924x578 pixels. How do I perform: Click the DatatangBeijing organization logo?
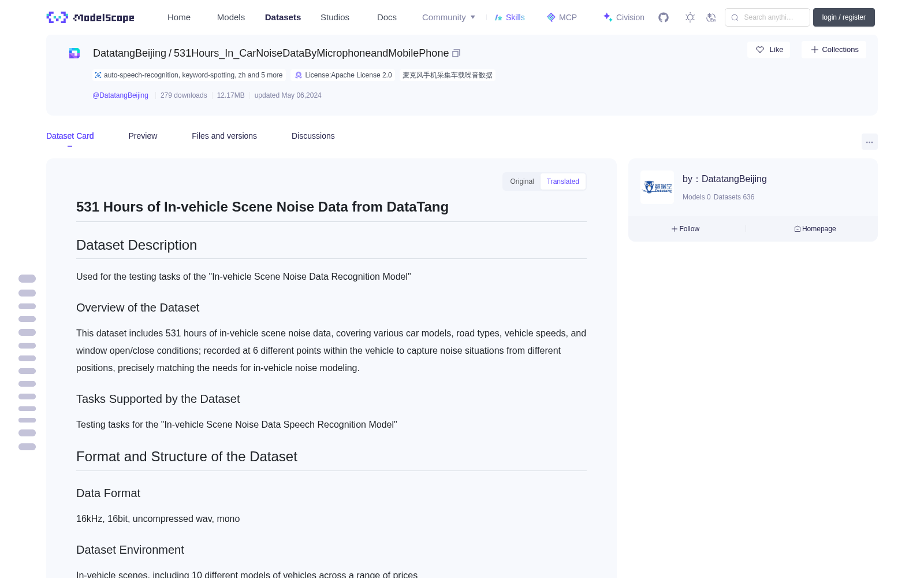[x=657, y=187]
